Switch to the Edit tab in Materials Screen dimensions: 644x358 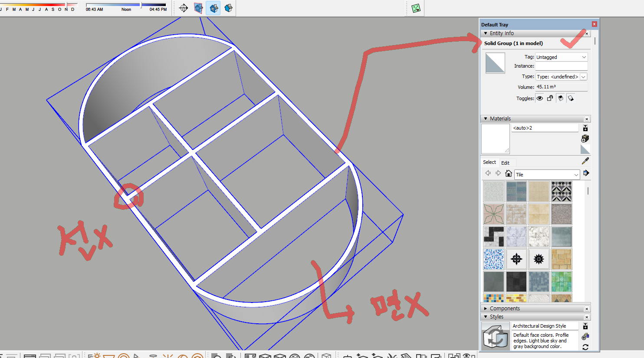505,163
